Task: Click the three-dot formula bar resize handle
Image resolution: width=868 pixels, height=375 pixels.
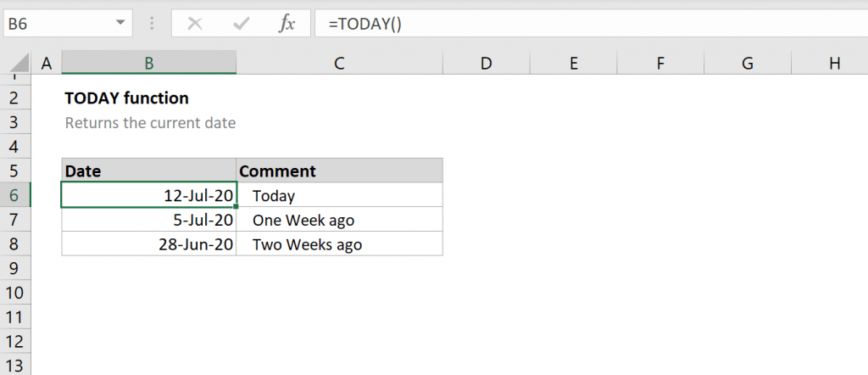Action: pyautogui.click(x=152, y=24)
